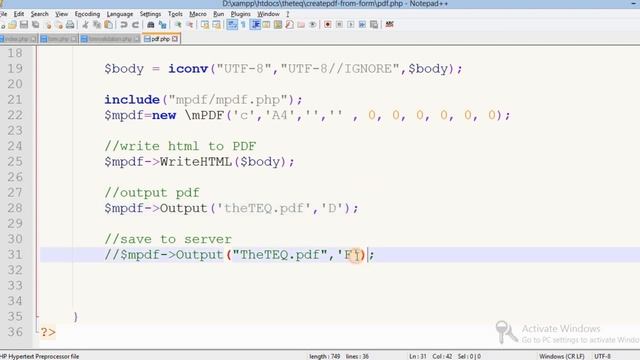Screen dimensions: 640x360
Task: Open the Plugins menu
Action: [240, 14]
